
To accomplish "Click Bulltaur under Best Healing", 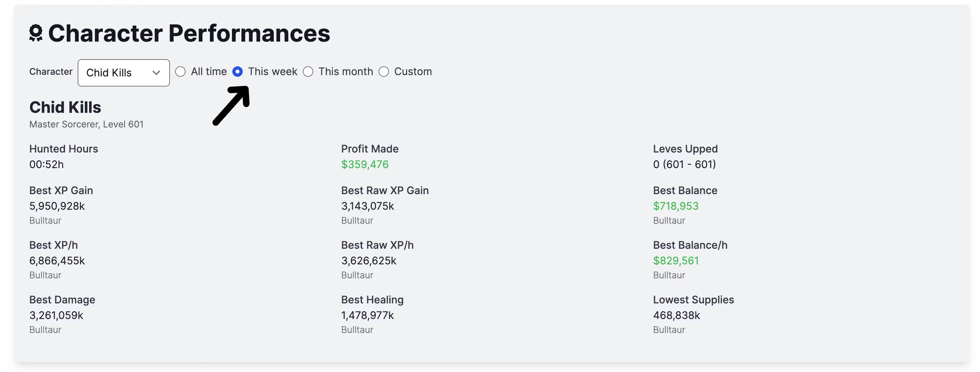I will click(x=357, y=330).
